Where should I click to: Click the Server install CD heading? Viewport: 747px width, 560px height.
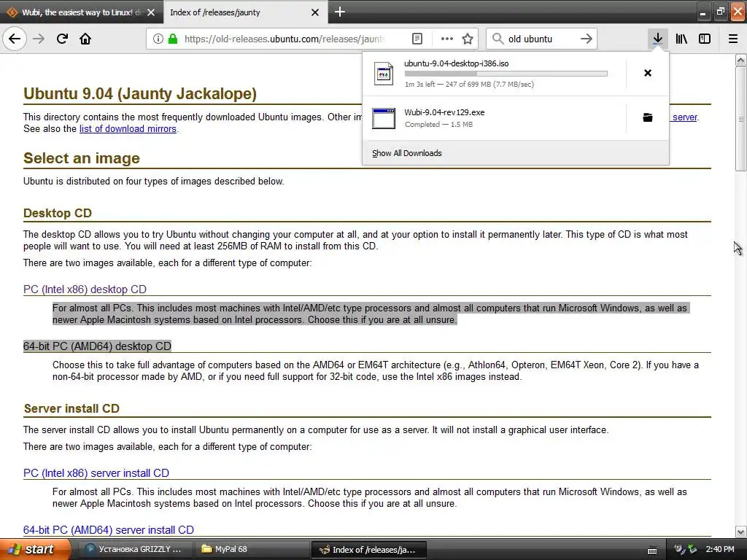click(x=71, y=408)
